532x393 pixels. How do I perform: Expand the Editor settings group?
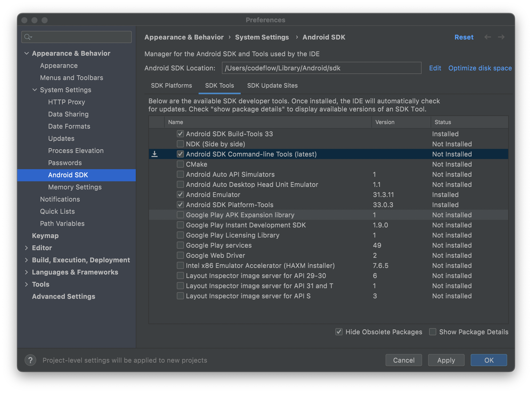point(27,248)
